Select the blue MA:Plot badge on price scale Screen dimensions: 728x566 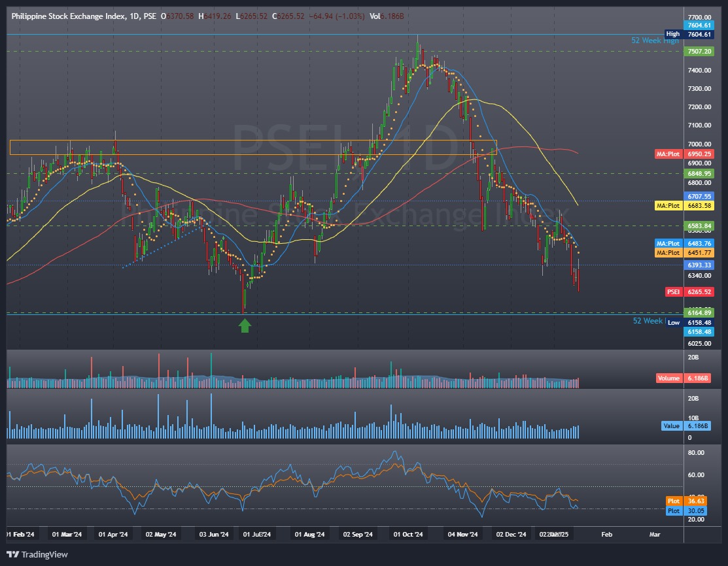coord(668,243)
